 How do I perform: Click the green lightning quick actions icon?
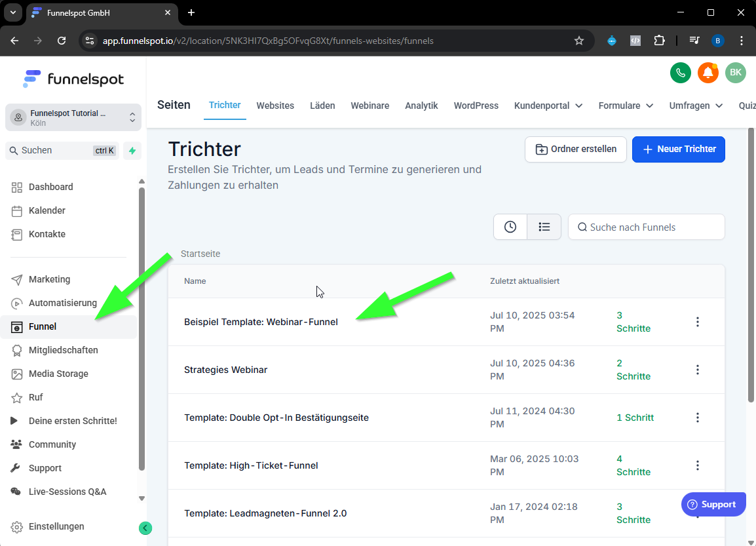pos(132,151)
